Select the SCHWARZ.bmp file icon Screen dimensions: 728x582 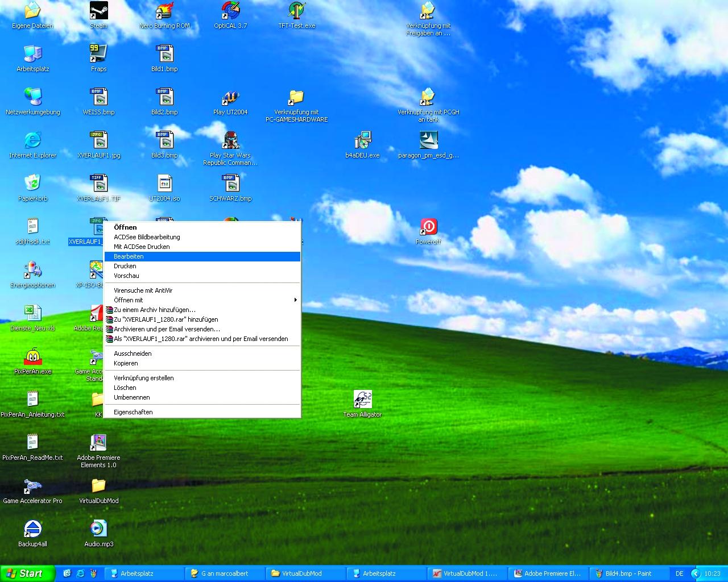[230, 184]
